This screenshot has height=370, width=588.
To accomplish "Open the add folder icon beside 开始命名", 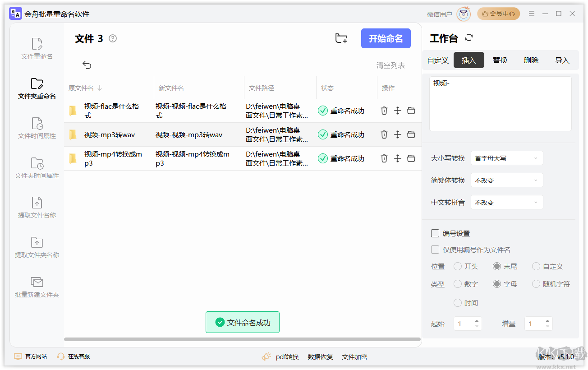I will 341,38.
